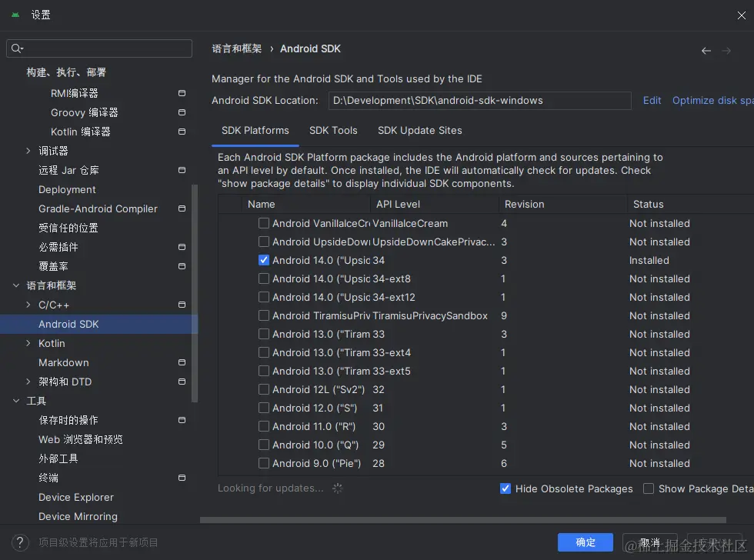The width and height of the screenshot is (754, 560).
Task: Click project-level icon beside RMI编译器
Action: point(182,93)
